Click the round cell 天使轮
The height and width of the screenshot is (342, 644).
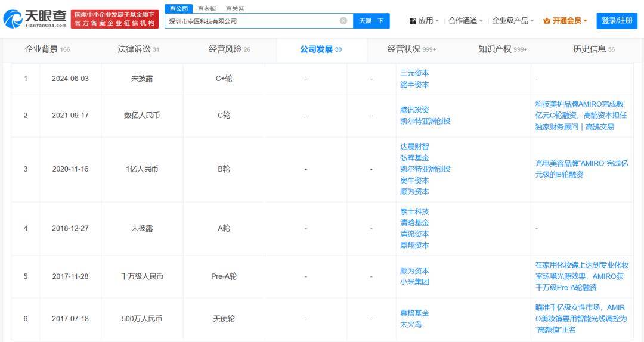tap(224, 319)
